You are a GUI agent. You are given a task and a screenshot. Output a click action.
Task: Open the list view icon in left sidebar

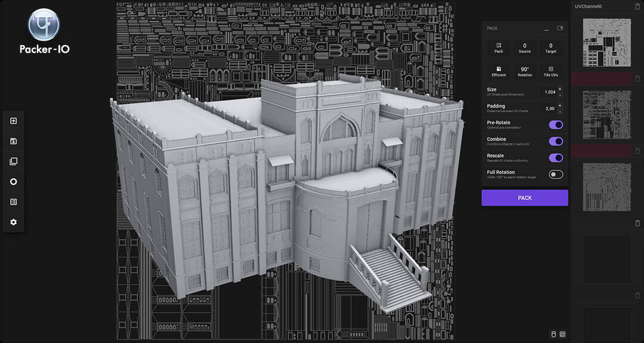[x=14, y=202]
